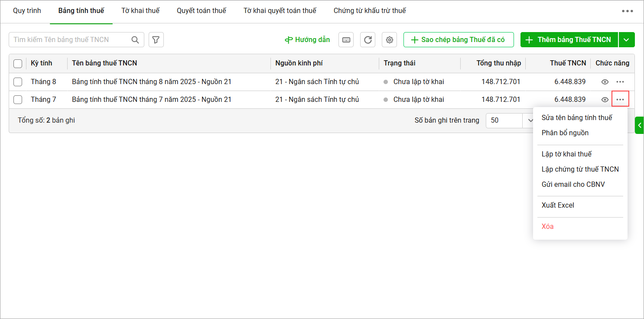Select Xuất Excel from context menu
644x319 pixels.
558,205
